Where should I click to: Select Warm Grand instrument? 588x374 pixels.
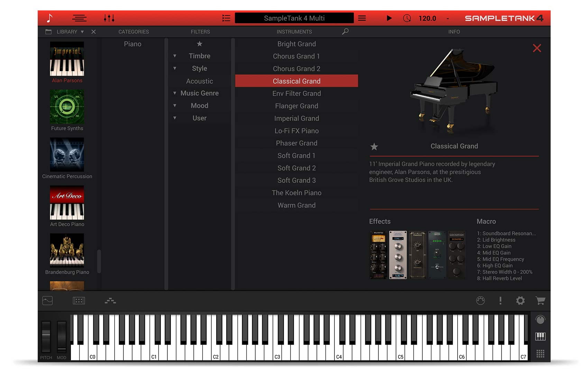click(296, 205)
